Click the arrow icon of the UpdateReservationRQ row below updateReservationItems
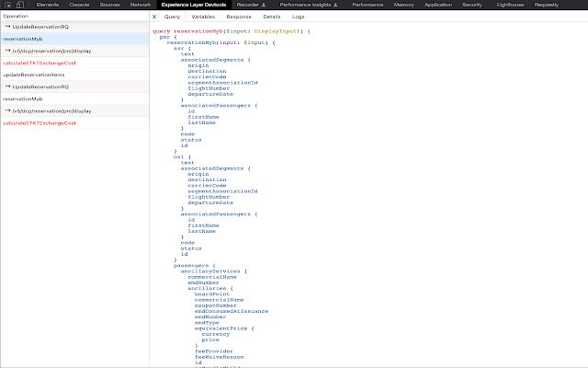Image resolution: width=588 pixels, height=368 pixels. [7, 86]
